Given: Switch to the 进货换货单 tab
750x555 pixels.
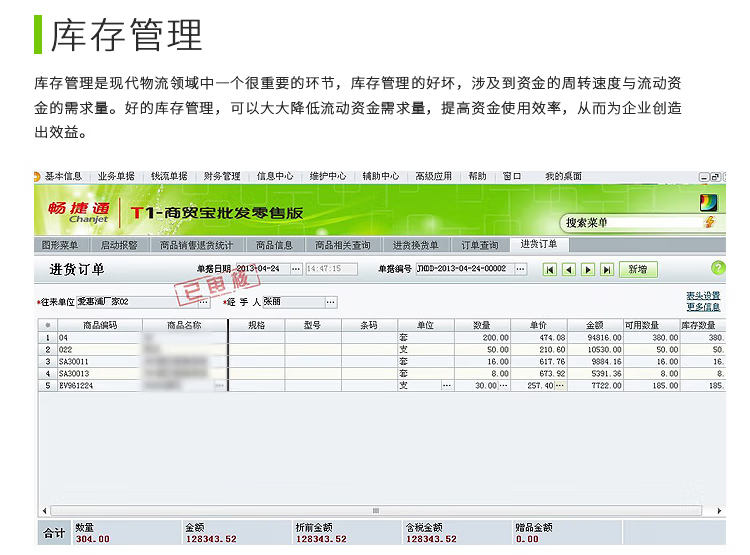Looking at the screenshot, I should point(416,245).
